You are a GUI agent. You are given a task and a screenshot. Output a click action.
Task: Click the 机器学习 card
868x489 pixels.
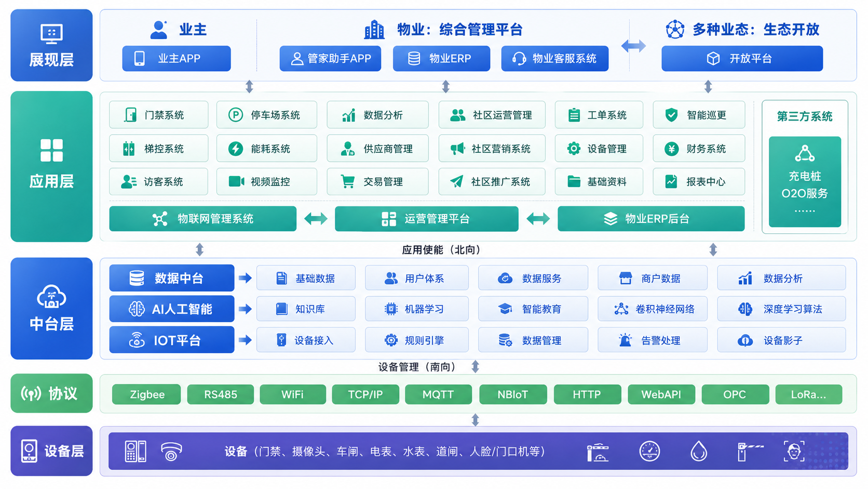417,309
